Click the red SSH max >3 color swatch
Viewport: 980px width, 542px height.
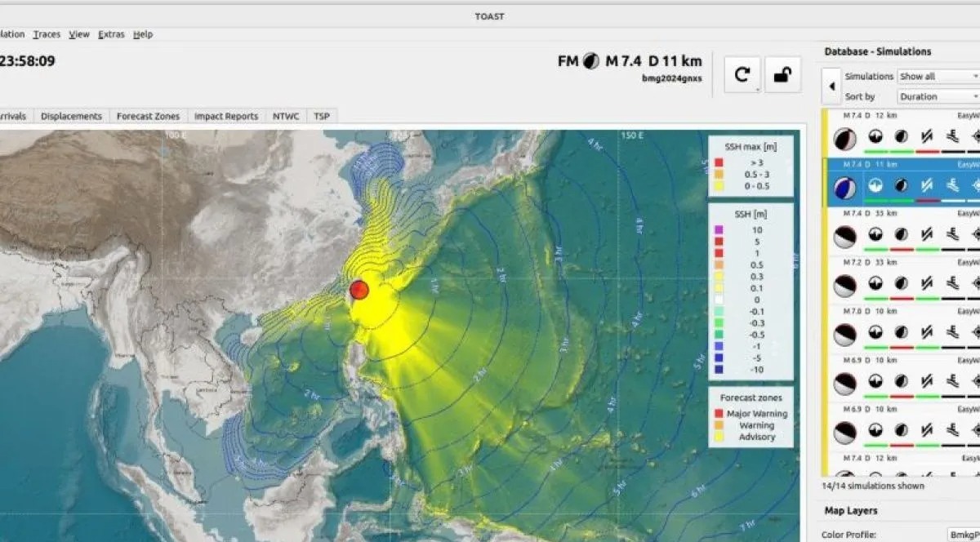719,162
